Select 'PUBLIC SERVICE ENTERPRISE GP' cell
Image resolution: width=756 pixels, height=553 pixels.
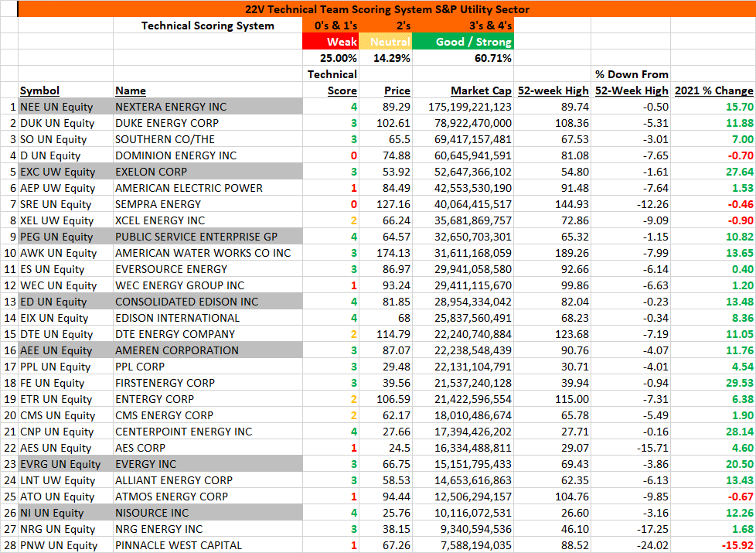click(208, 237)
